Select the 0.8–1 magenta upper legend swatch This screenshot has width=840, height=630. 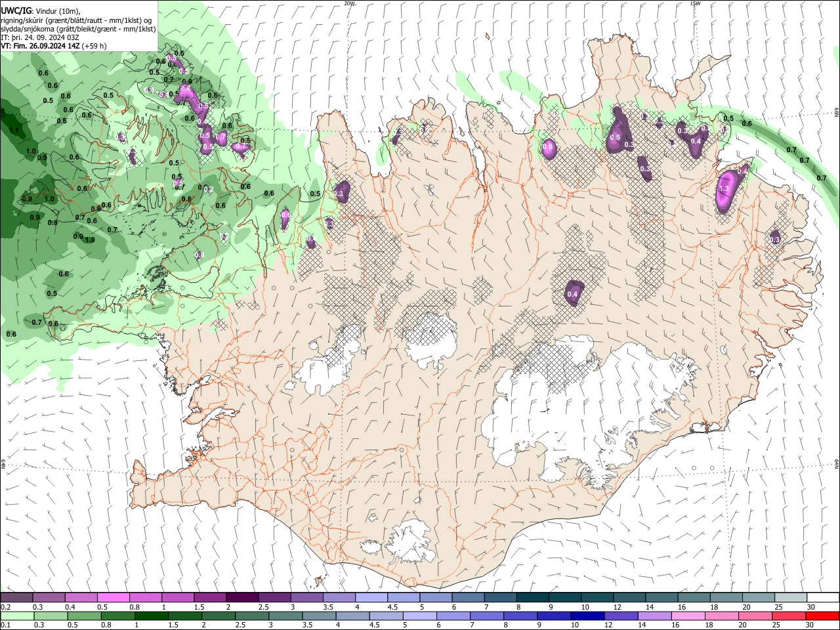tap(145, 598)
